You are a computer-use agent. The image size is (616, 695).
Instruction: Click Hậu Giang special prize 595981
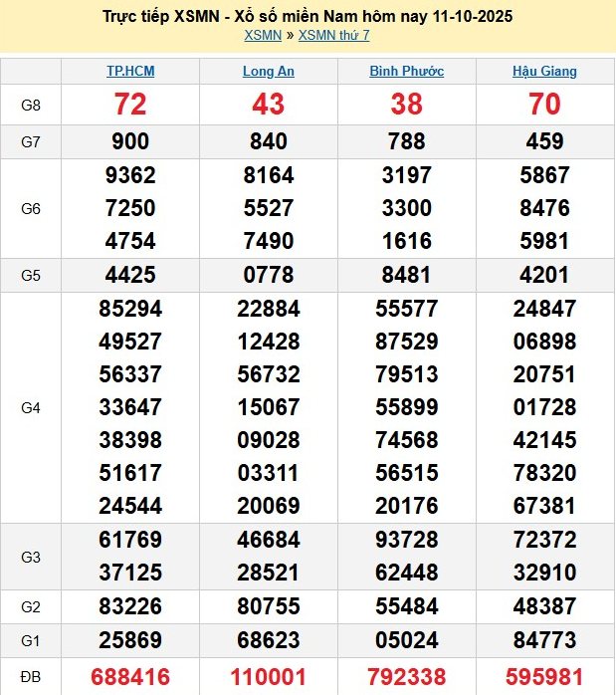coord(544,677)
